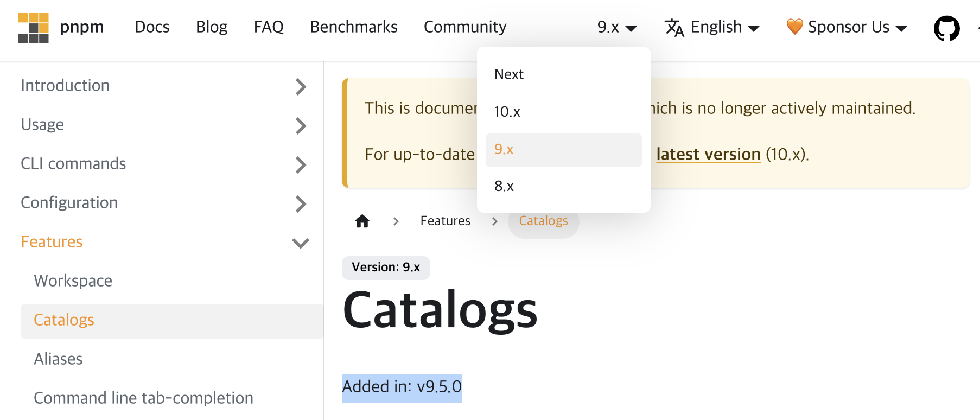980x420 pixels.
Task: Expand the CLI commands section chevron
Action: pos(301,164)
